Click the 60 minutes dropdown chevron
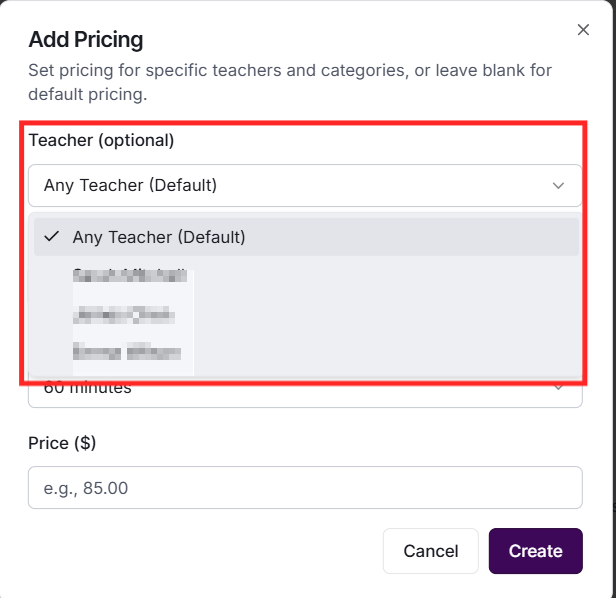Screen dimensions: 616x598 (x=559, y=389)
